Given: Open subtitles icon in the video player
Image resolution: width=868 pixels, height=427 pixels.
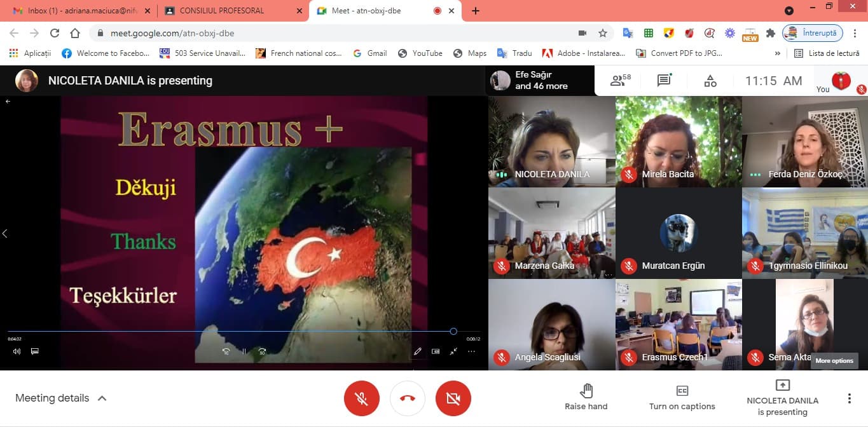Looking at the screenshot, I should pos(35,351).
